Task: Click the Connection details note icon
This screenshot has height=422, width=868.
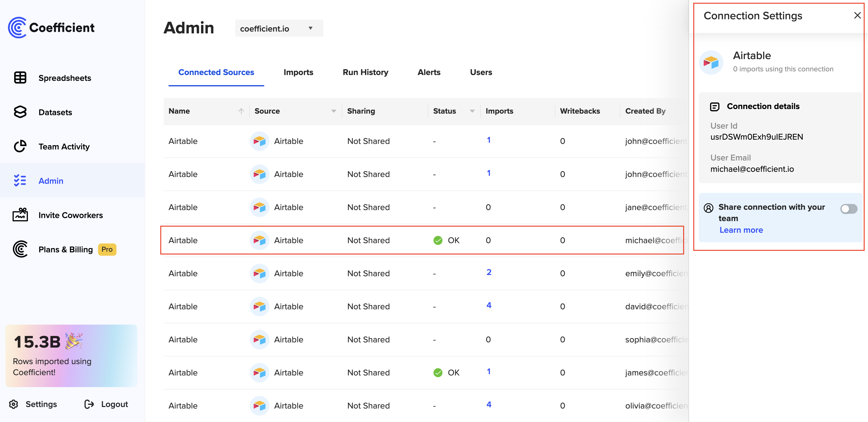Action: pyautogui.click(x=714, y=107)
